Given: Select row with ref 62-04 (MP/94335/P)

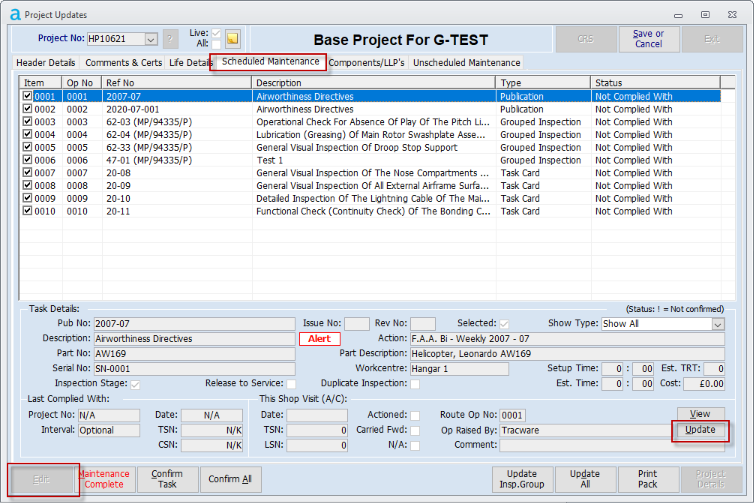Looking at the screenshot, I should (x=370, y=135).
